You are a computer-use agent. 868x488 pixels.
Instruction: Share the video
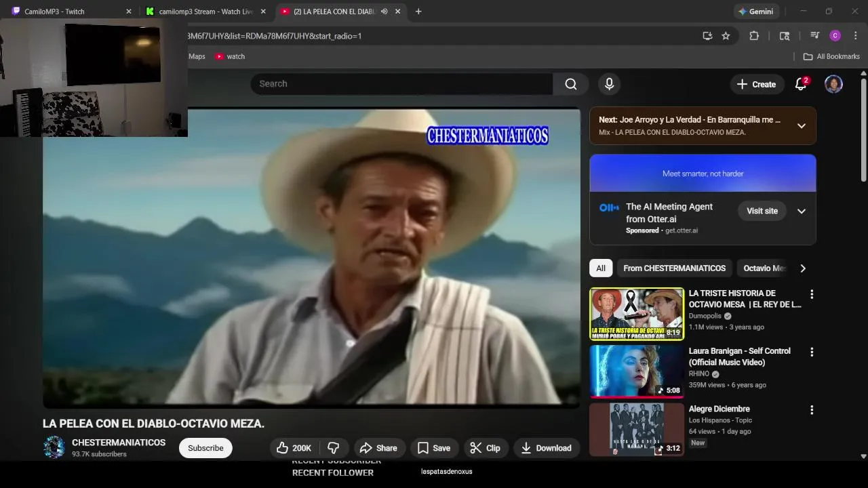coord(378,448)
